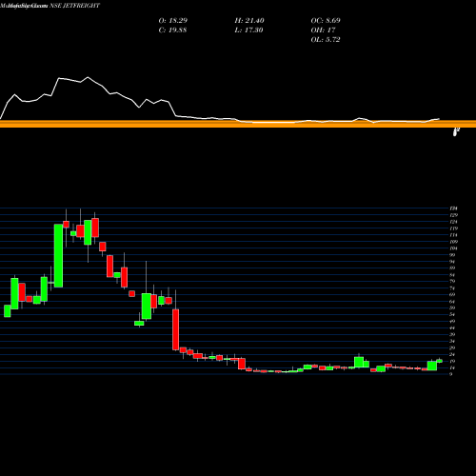Click the 129 price axis label
The width and height of the screenshot is (476, 476).
[453, 215]
